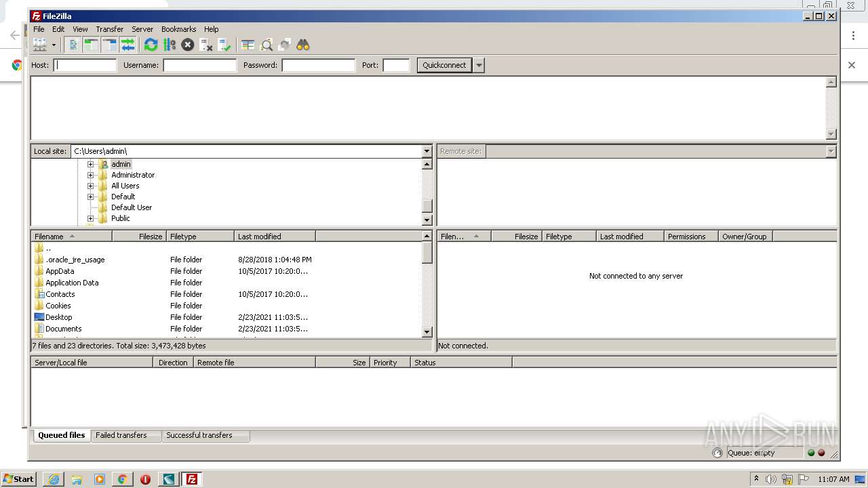
Task: Expand the All Users folder tree node
Action: 90,186
